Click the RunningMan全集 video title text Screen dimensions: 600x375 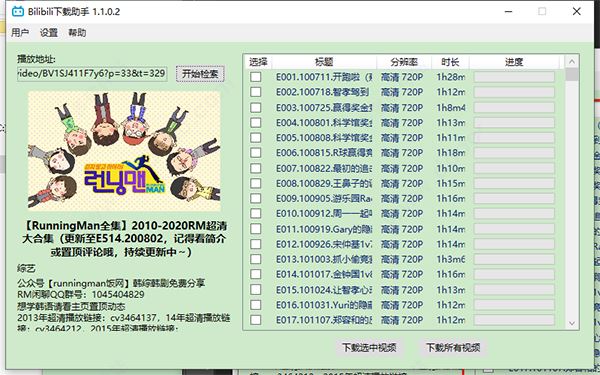124,238
